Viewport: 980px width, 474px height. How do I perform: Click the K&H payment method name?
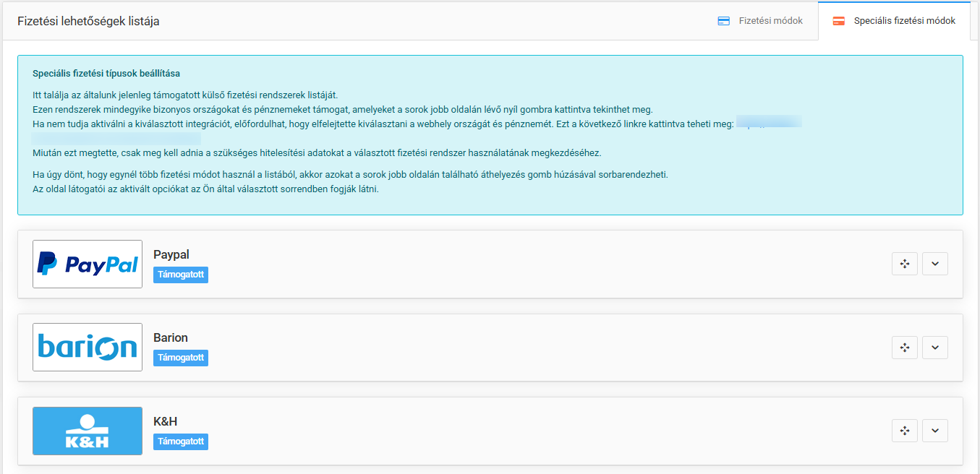pos(166,421)
